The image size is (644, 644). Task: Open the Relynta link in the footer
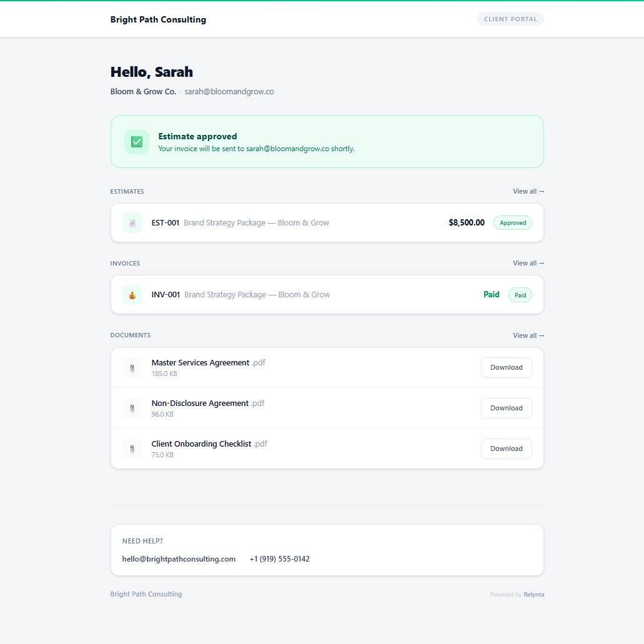[533, 594]
